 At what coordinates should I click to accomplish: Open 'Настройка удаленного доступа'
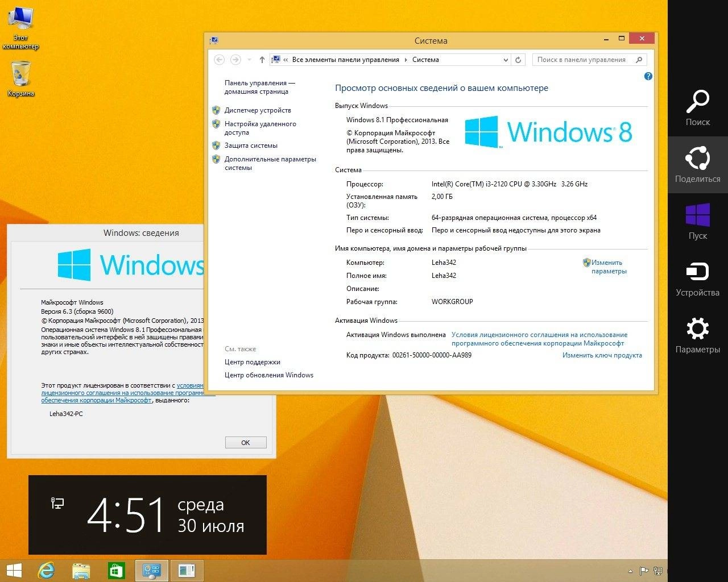260,128
